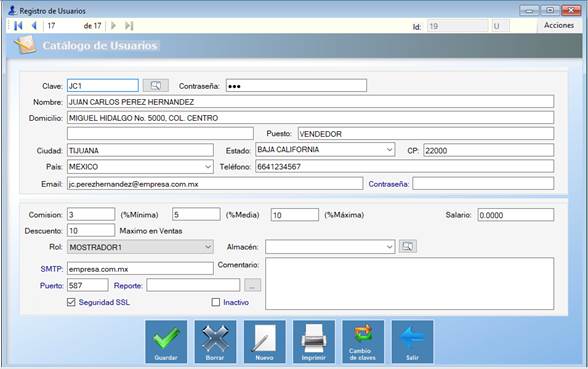
Task: Click the Ciudad field showing TIJUANA
Action: coord(140,150)
